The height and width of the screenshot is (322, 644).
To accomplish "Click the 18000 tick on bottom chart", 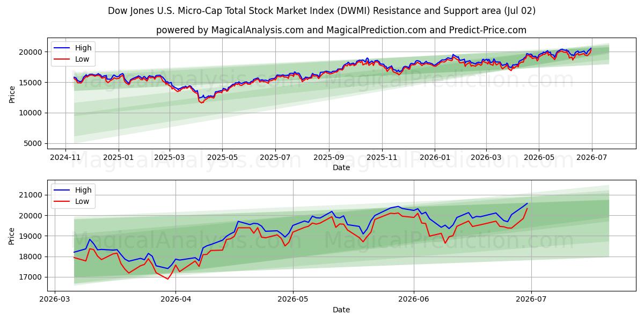I will pyautogui.click(x=32, y=257).
